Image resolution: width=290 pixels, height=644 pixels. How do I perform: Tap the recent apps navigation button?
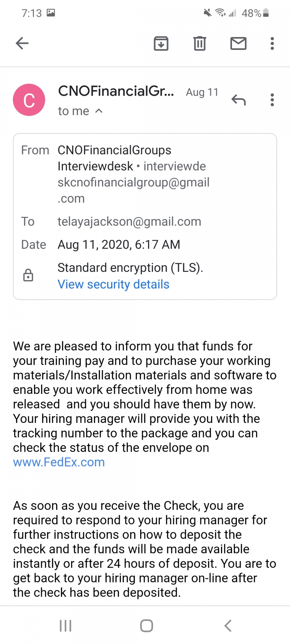(x=65, y=626)
